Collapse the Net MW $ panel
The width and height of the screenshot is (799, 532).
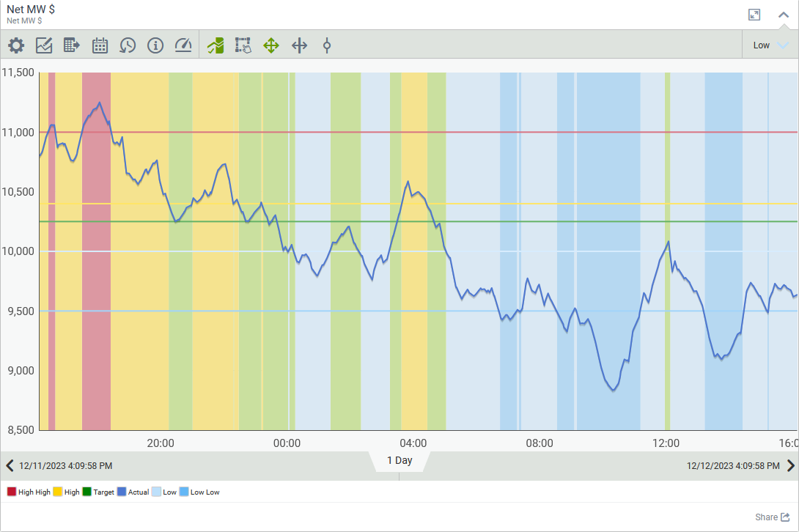coord(784,15)
